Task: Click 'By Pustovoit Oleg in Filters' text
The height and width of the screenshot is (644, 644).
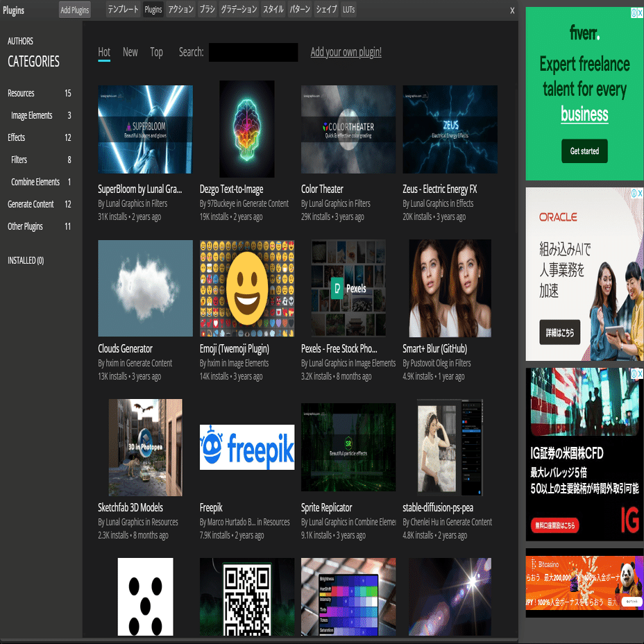Action: (x=437, y=363)
